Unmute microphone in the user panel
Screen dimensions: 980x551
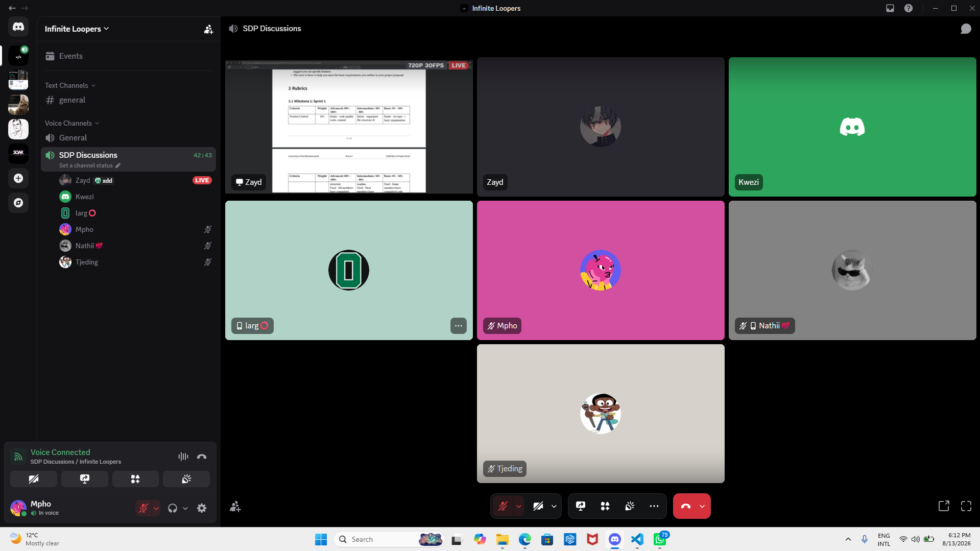coord(144,508)
